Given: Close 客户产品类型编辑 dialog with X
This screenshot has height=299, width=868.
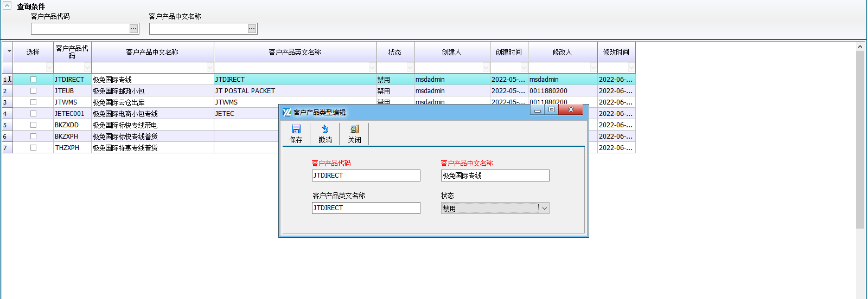Looking at the screenshot, I should tap(571, 110).
